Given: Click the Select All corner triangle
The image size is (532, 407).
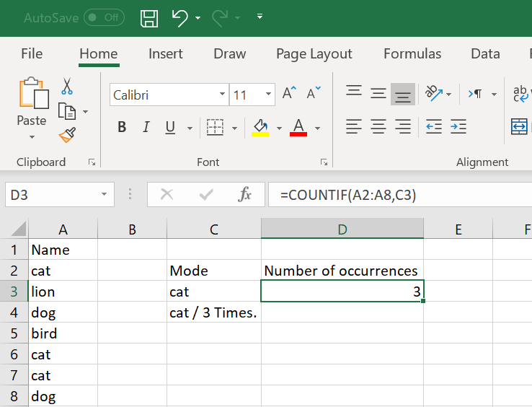Looking at the screenshot, I should click(x=18, y=228).
